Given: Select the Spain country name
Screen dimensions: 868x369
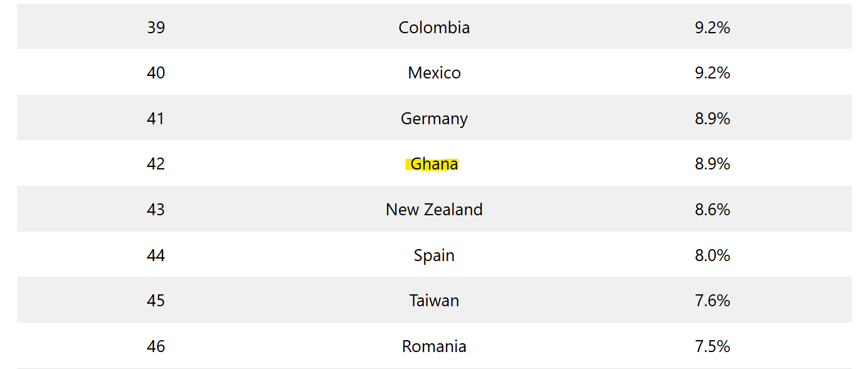Looking at the screenshot, I should click(x=434, y=255).
